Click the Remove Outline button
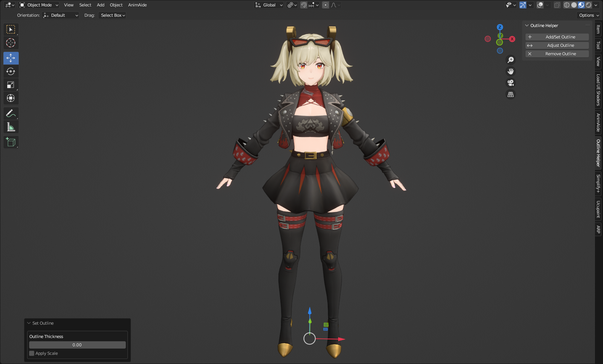 click(x=557, y=54)
